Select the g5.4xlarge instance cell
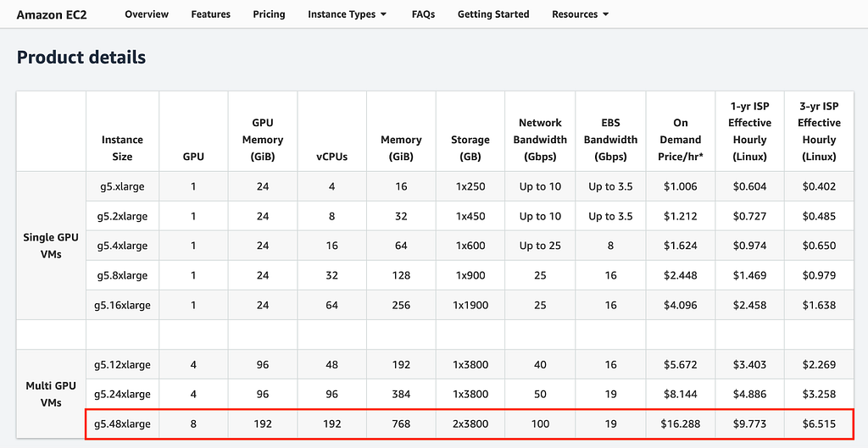The width and height of the screenshot is (868, 448). [122, 246]
